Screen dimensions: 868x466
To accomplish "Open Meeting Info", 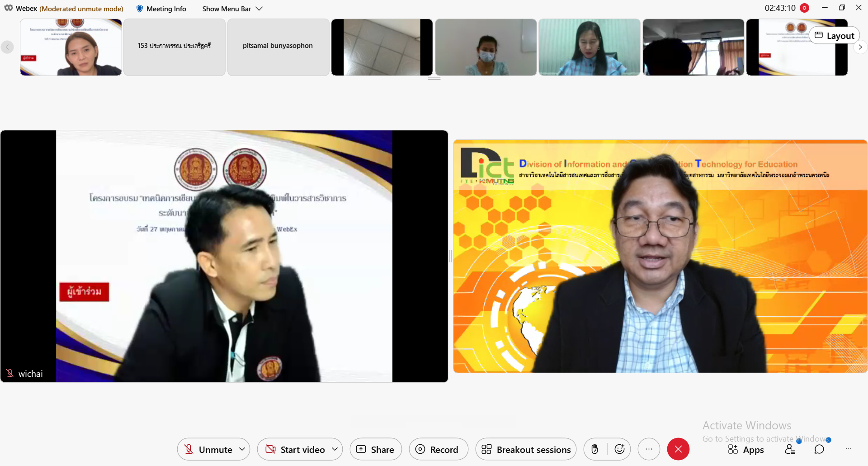I will (161, 9).
